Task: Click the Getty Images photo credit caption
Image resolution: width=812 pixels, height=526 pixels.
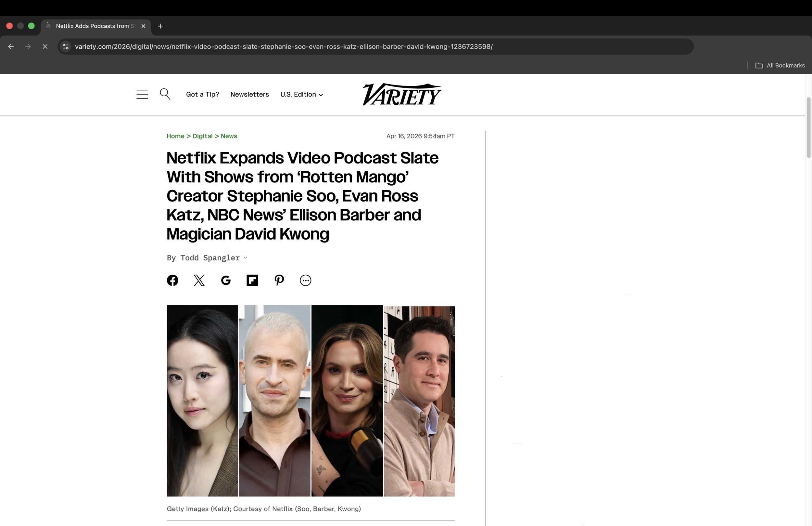Action: point(264,509)
